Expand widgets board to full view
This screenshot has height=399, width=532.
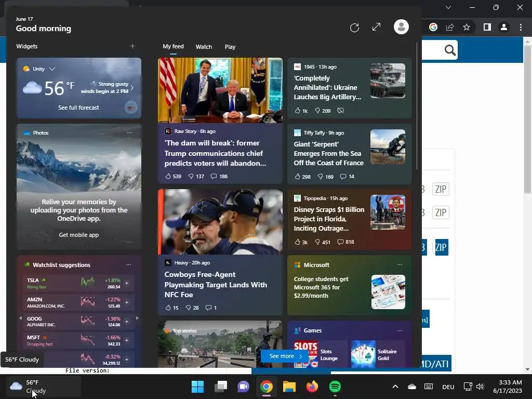coord(376,27)
